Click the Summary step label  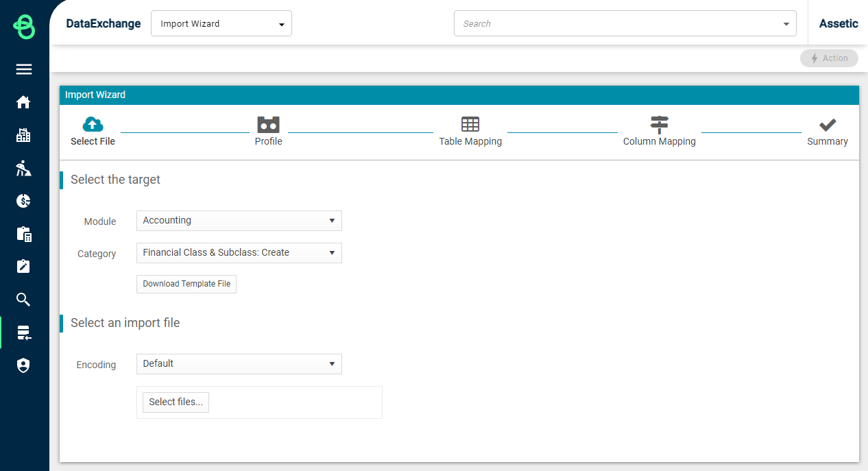tap(828, 141)
